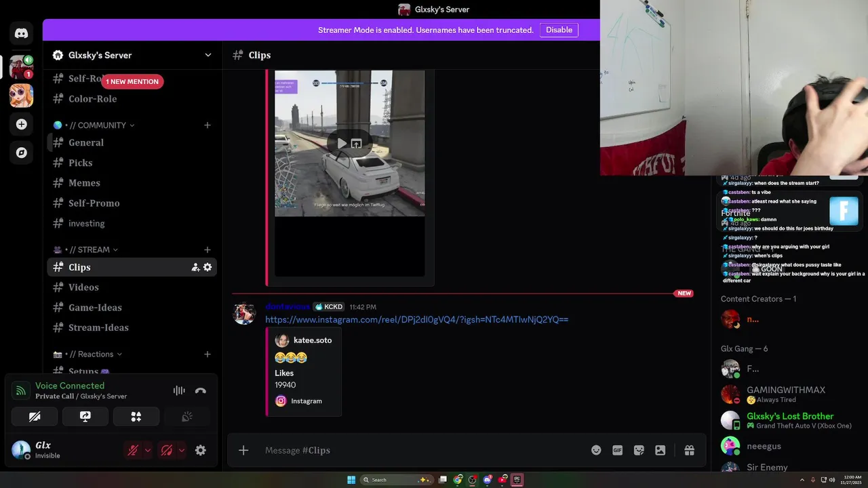Image resolution: width=868 pixels, height=488 pixels.
Task: Open Chrome from the taskbar
Action: (458, 480)
